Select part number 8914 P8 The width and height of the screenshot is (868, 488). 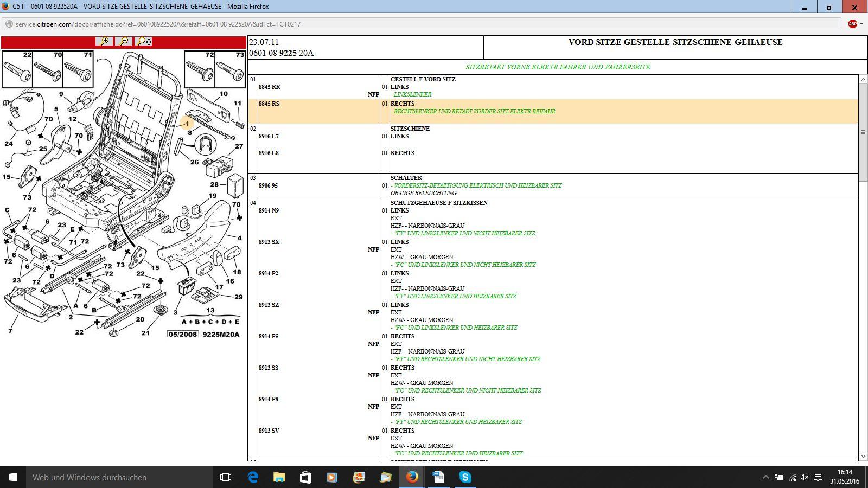tap(269, 399)
